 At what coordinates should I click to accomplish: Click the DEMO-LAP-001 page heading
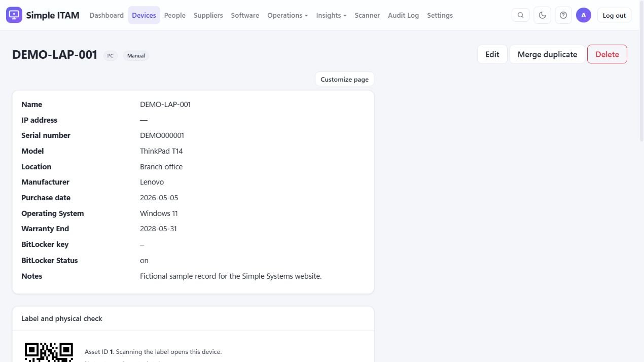click(x=55, y=55)
